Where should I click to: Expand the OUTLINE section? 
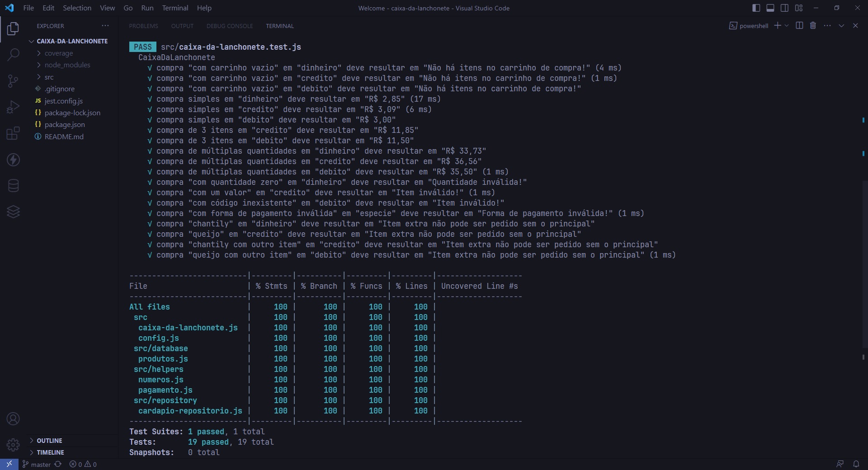tap(72, 441)
